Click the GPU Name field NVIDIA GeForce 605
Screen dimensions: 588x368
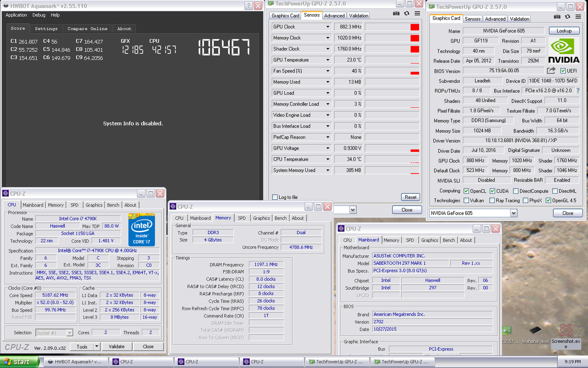pyautogui.click(x=504, y=31)
